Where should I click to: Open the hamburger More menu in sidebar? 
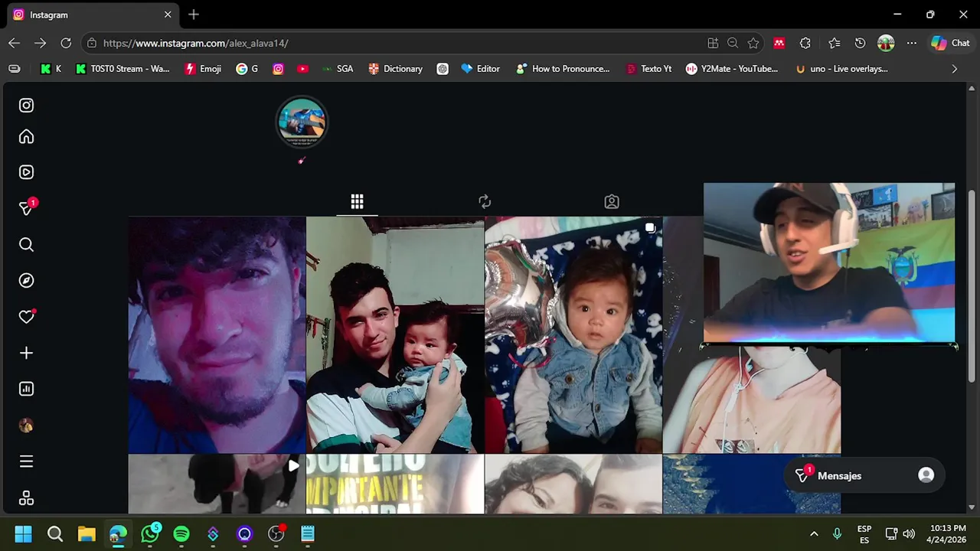tap(26, 461)
